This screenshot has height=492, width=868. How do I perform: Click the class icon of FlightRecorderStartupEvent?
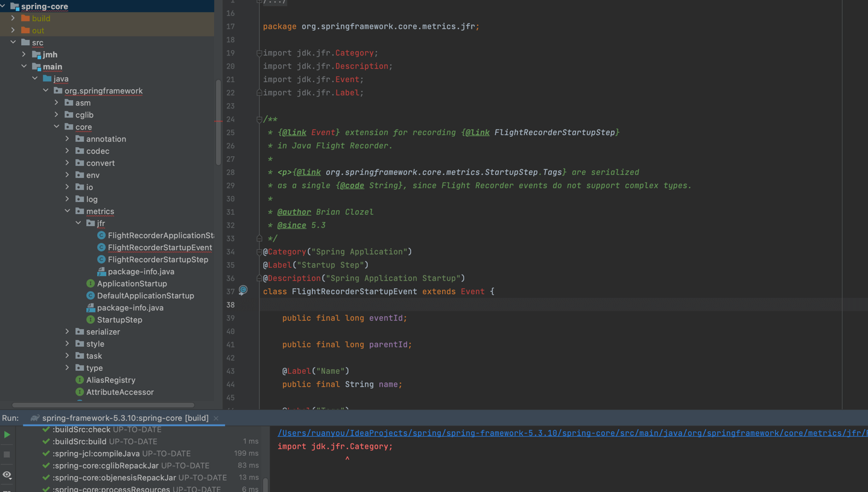(x=101, y=247)
